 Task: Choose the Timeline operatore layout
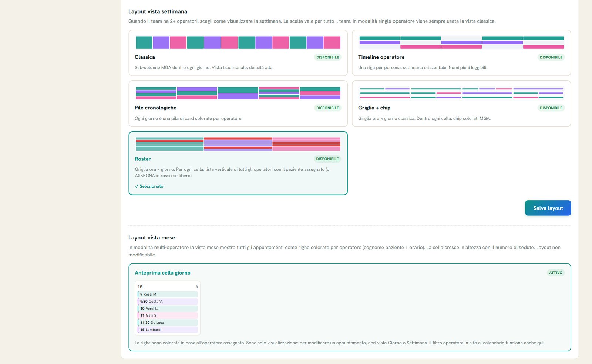461,53
